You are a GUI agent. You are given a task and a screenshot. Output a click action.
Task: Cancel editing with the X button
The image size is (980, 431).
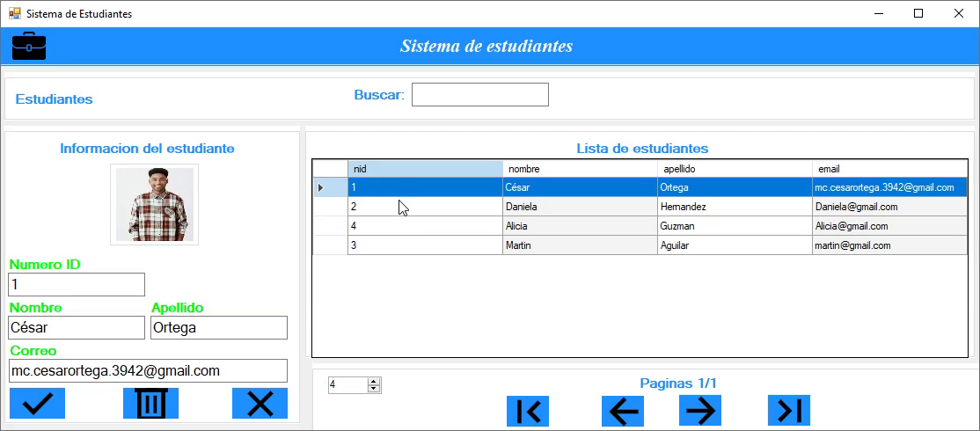click(260, 404)
